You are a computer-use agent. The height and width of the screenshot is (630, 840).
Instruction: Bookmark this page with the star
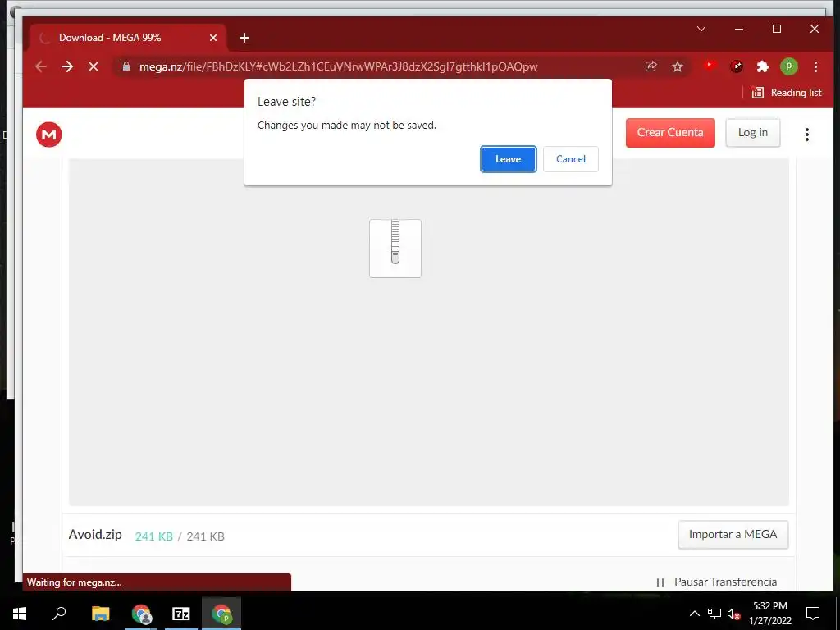pyautogui.click(x=678, y=66)
